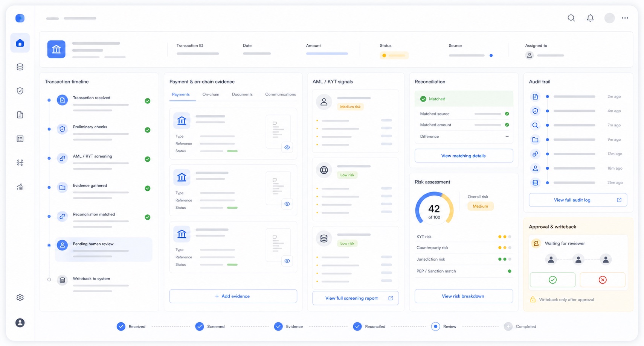The image size is (644, 346).
Task: Open settings gear in sidebar
Action: tap(20, 297)
